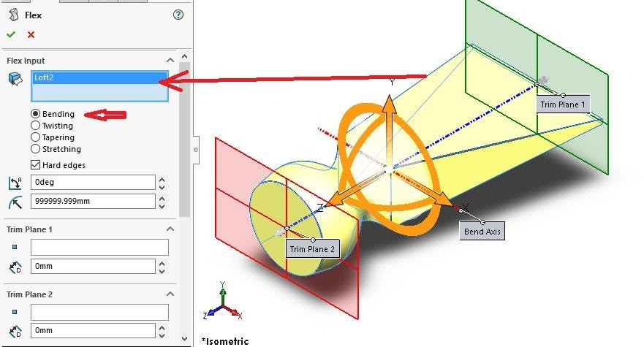
Task: Click the 0deg bend angle field
Action: pos(93,183)
